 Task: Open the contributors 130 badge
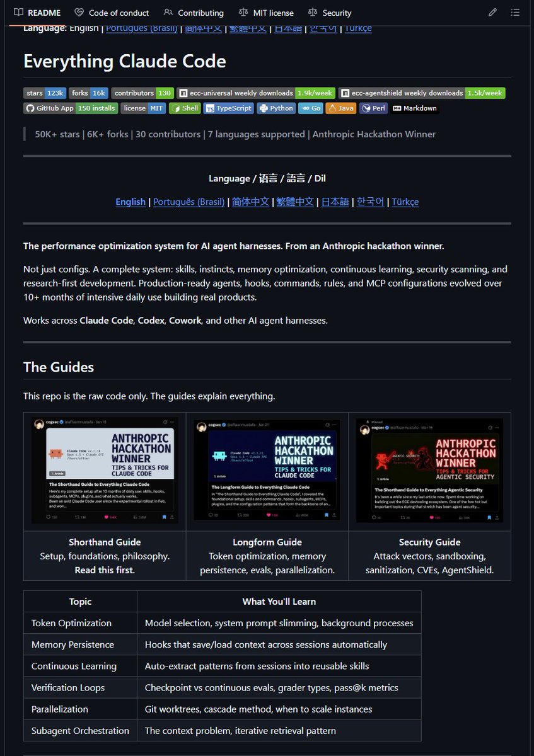click(x=143, y=93)
